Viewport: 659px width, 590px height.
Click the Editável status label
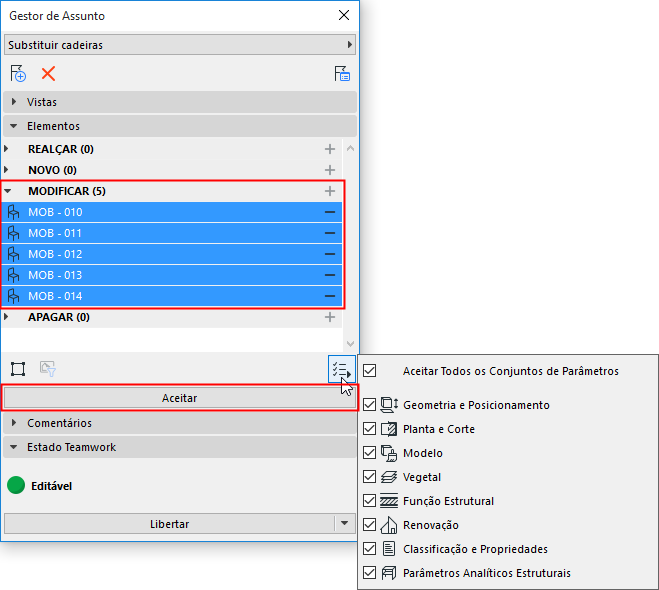pos(51,486)
